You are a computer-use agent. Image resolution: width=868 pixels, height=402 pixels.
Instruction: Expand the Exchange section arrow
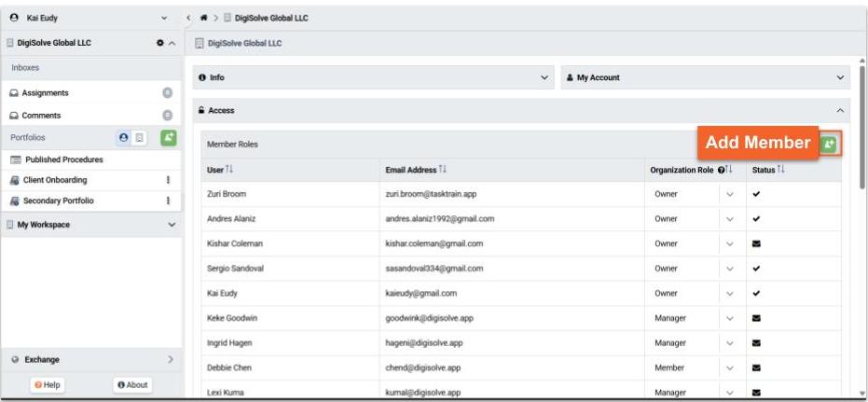(171, 359)
